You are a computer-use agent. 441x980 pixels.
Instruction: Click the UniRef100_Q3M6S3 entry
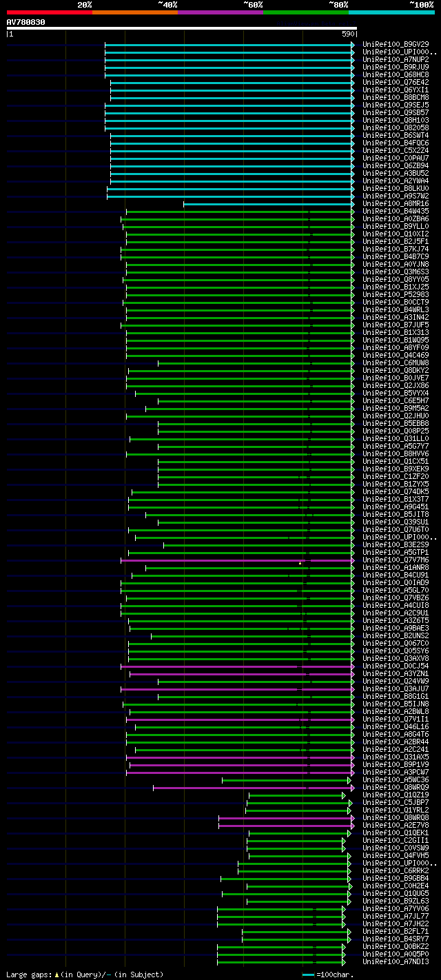pyautogui.click(x=396, y=272)
